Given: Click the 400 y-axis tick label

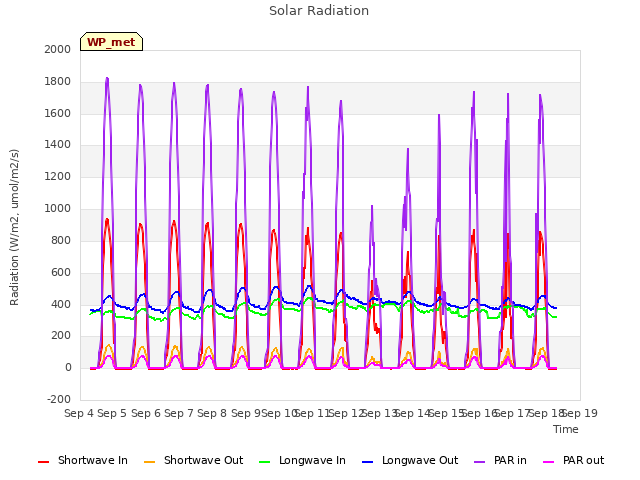Looking at the screenshot, I should point(61,304).
